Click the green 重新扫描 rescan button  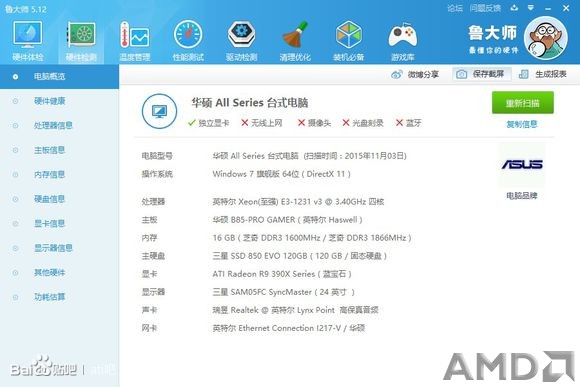click(x=522, y=102)
